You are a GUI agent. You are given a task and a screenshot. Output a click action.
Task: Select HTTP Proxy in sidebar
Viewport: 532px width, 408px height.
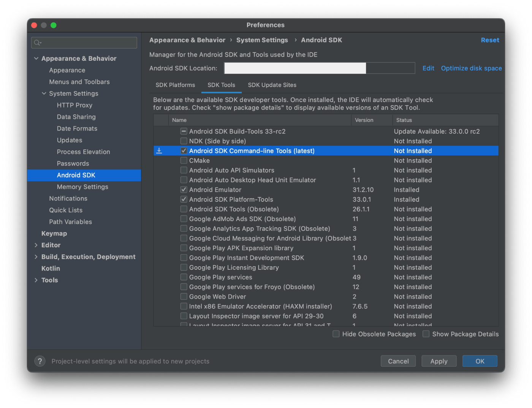pyautogui.click(x=74, y=105)
